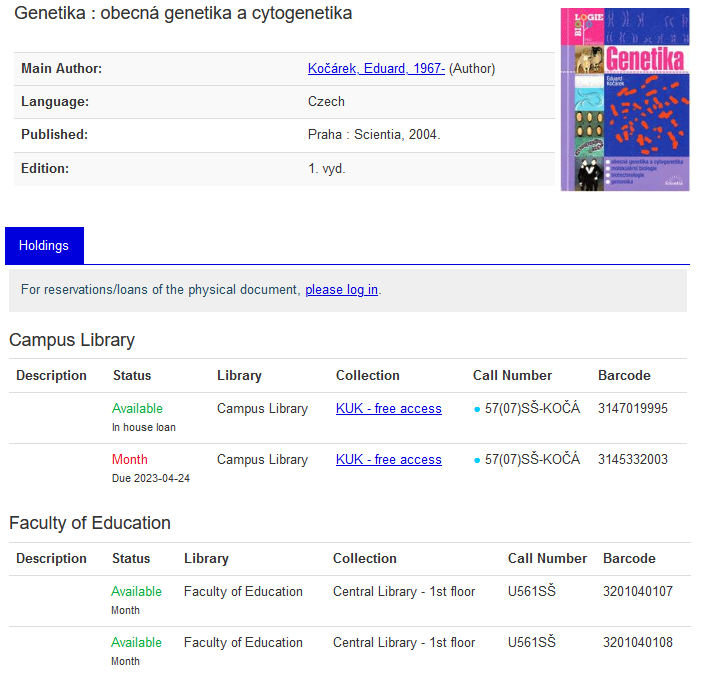The width and height of the screenshot is (701, 680).
Task: Click Available status for barcode 3201040107
Action: (x=136, y=591)
